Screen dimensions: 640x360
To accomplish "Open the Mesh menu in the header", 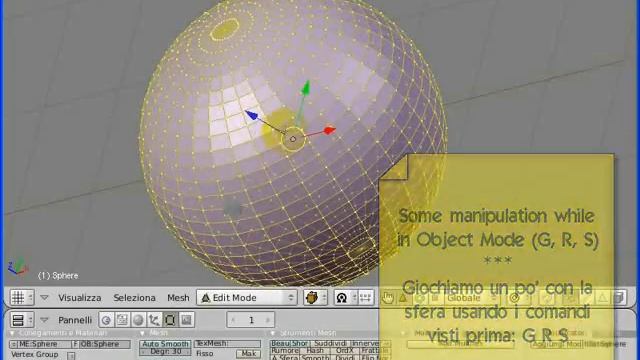I will coord(178,298).
